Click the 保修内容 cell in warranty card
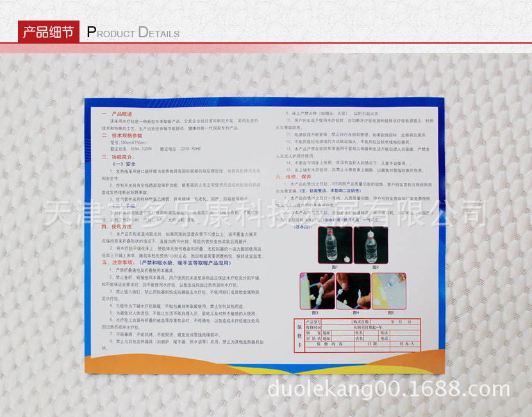The width and height of the screenshot is (532, 417). 330,344
